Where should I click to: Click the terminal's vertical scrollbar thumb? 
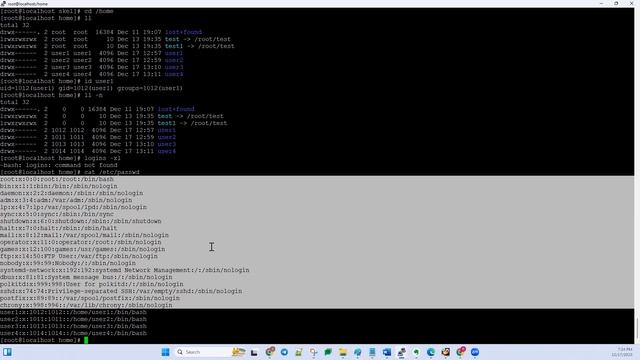pos(637,327)
